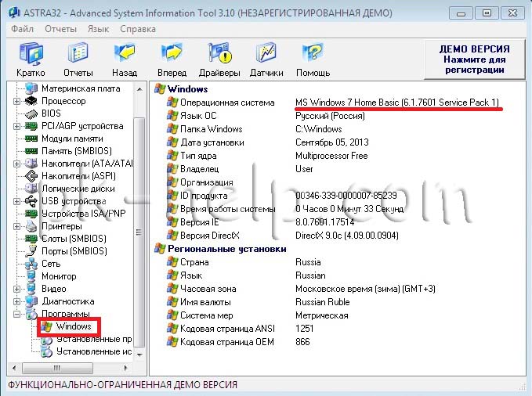Viewport: 532px width, 396px height.
Task: Go back with the Назад arrow icon
Action: [x=125, y=59]
